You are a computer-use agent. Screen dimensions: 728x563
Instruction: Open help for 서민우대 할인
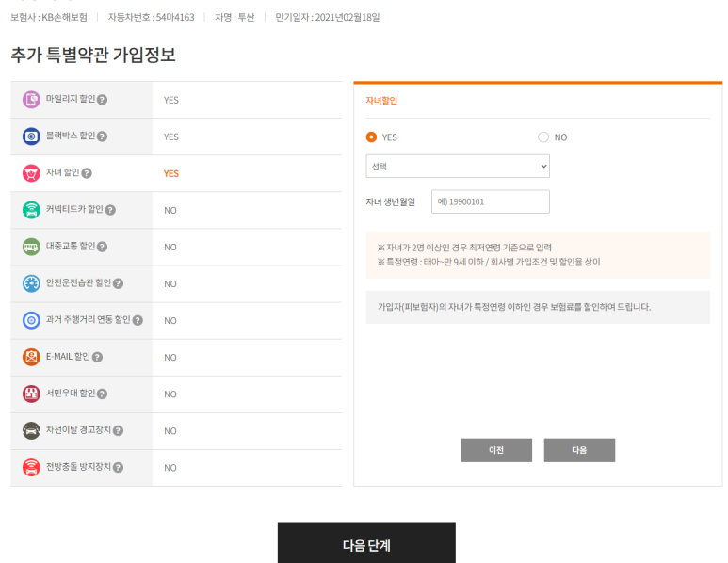(102, 394)
